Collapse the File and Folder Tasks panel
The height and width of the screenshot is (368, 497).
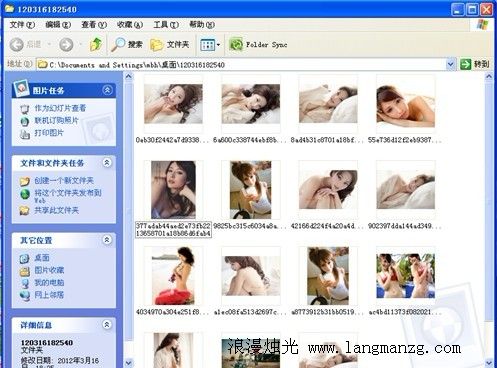pyautogui.click(x=107, y=163)
